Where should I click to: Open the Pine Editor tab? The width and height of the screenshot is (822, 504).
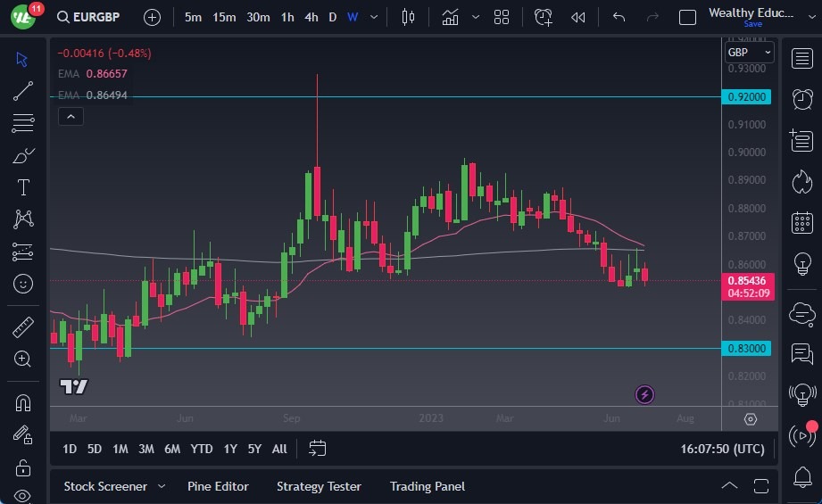pos(218,487)
